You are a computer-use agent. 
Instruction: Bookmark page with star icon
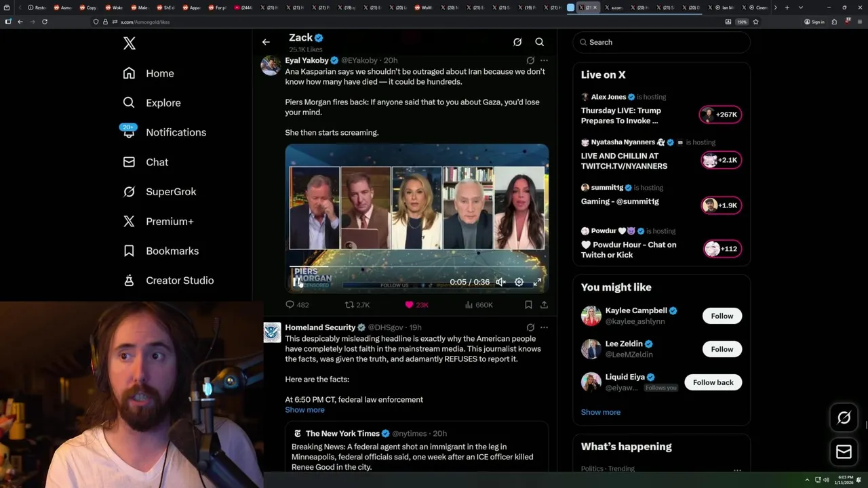pyautogui.click(x=755, y=22)
